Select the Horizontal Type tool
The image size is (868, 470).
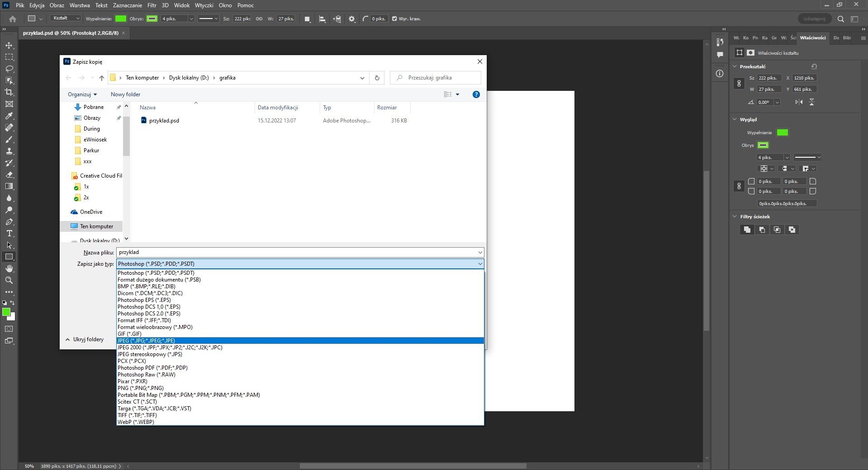(x=9, y=233)
